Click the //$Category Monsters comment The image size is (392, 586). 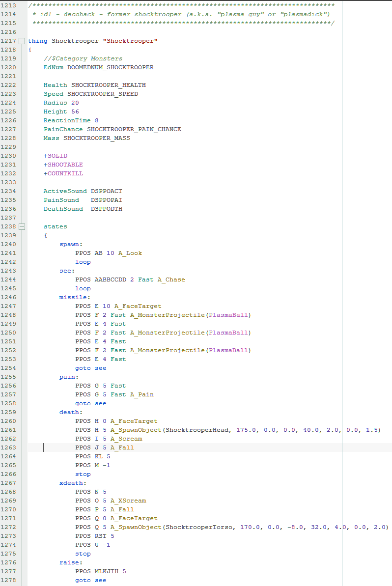(x=83, y=58)
